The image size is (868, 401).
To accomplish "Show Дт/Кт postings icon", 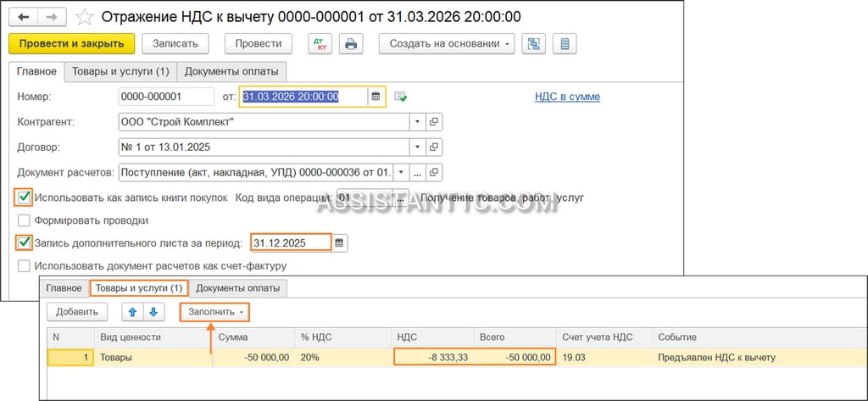I will (320, 44).
